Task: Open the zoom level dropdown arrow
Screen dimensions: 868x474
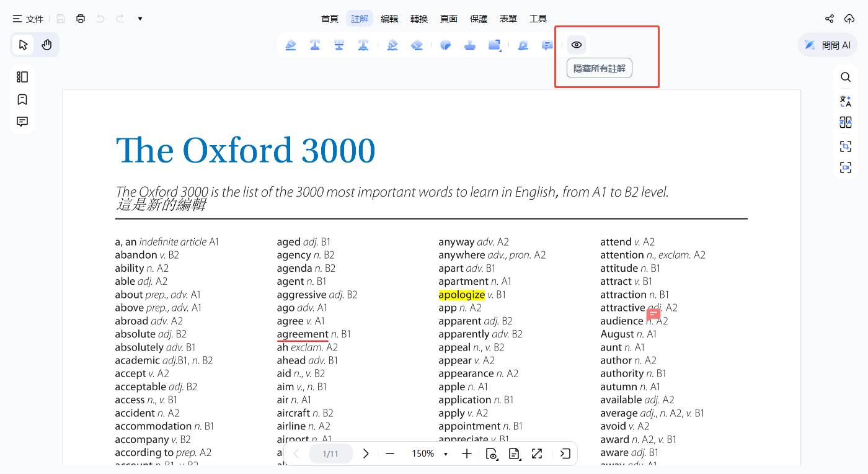Action: [x=446, y=454]
